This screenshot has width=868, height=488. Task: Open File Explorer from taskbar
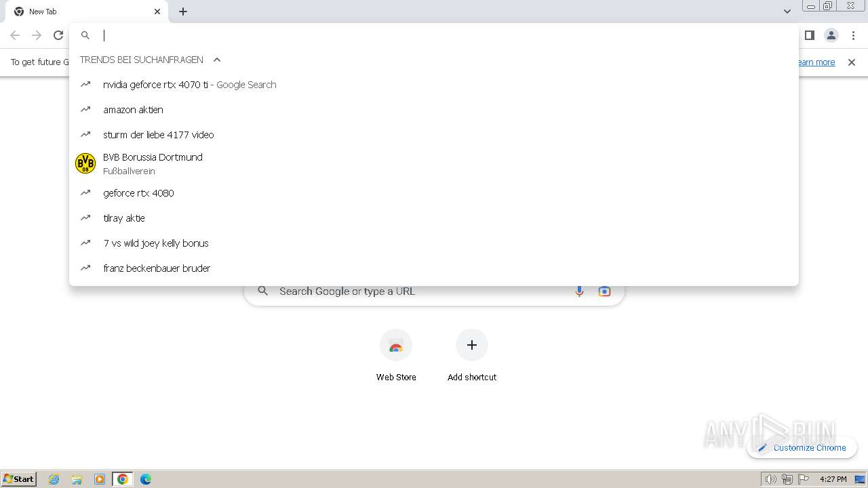[77, 479]
